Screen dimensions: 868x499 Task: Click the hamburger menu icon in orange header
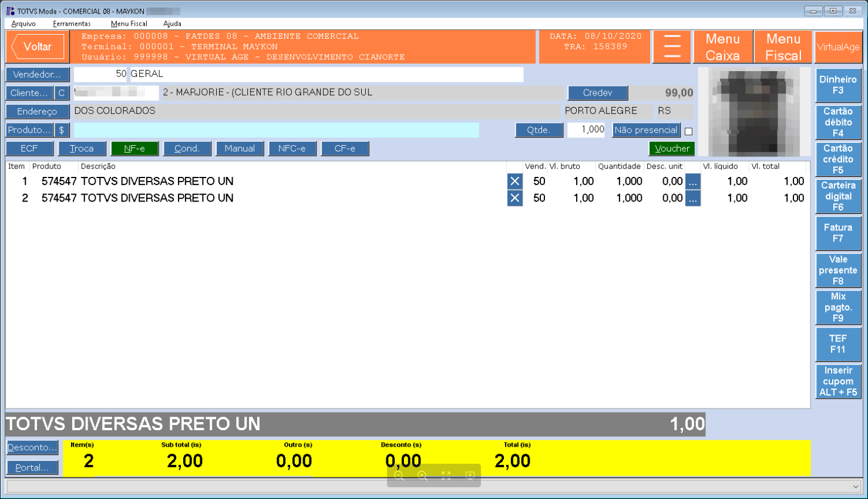coord(672,46)
